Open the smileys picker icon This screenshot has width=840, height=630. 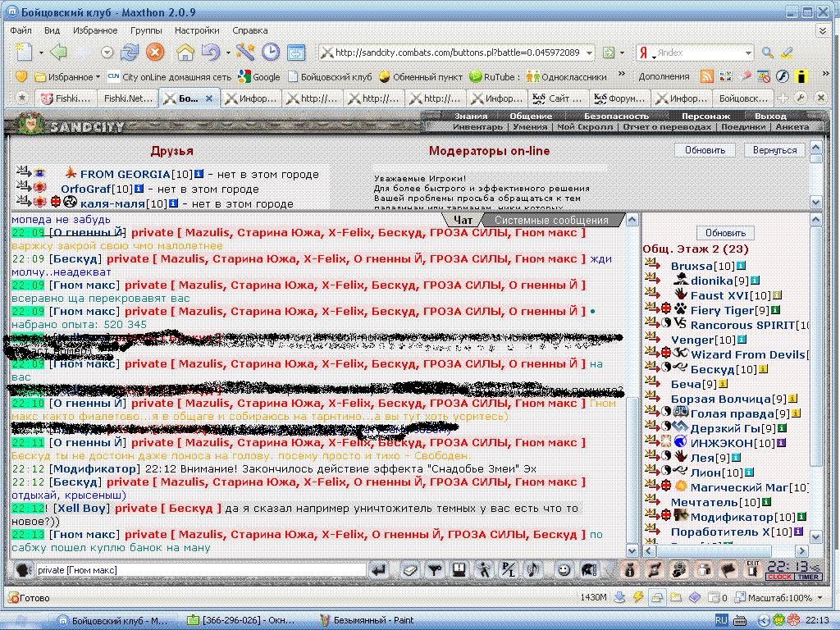564,570
